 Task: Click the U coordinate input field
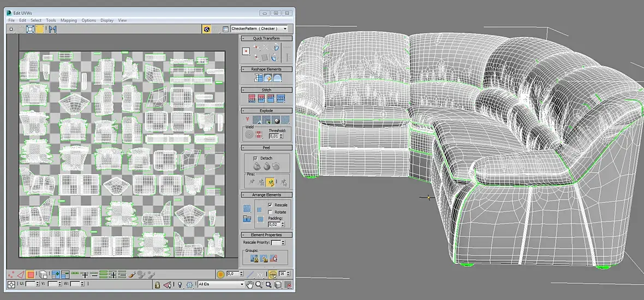[x=31, y=284]
